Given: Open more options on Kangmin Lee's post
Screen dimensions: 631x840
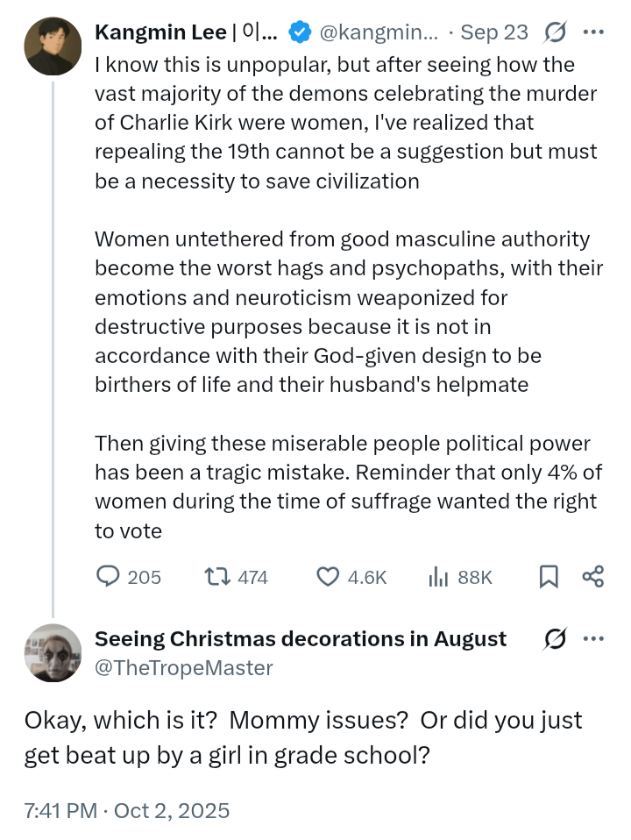Looking at the screenshot, I should (x=593, y=32).
